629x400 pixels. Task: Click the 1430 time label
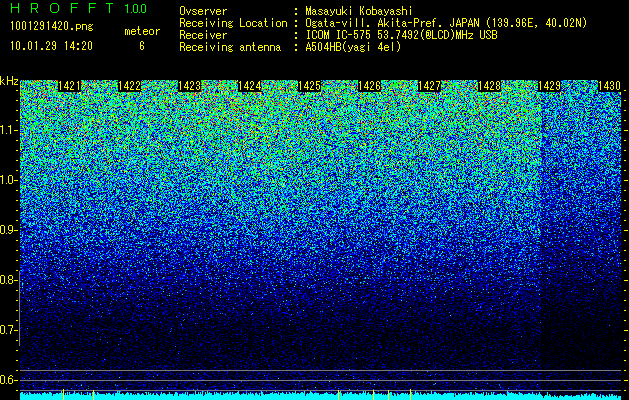[609, 86]
